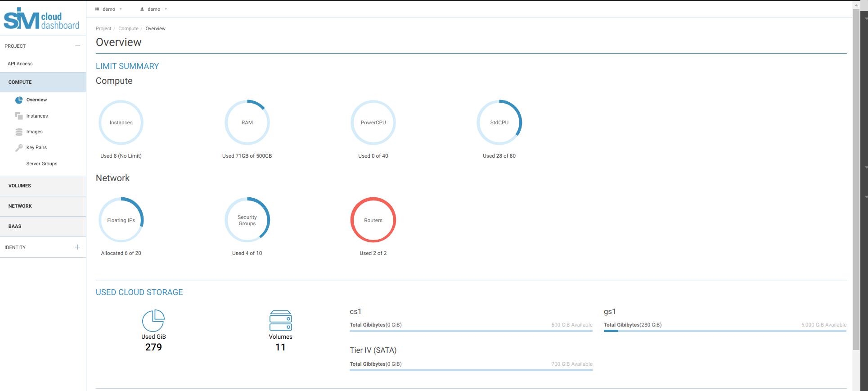
Task: Click the red Routers usage ring
Action: [x=373, y=220]
